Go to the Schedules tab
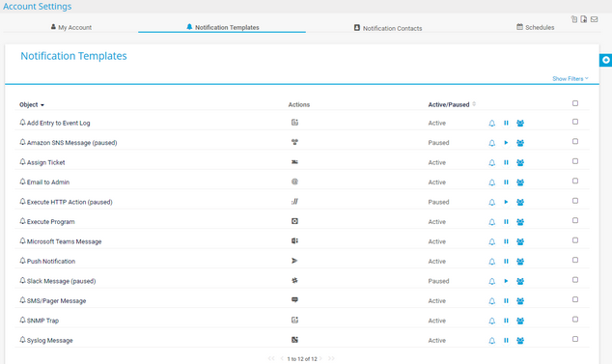Viewport: 612px width, 364px height. click(535, 27)
